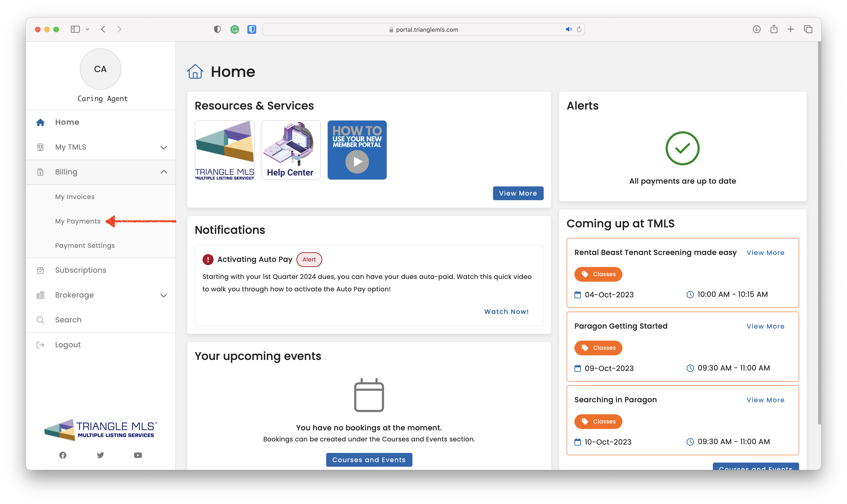Open My Payments under Billing
Viewport: 847px width, 504px height.
pos(78,221)
